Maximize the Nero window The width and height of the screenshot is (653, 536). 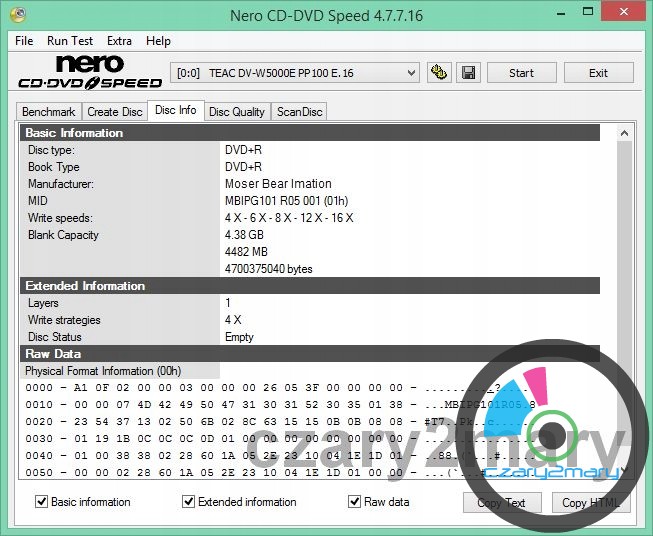[581, 13]
